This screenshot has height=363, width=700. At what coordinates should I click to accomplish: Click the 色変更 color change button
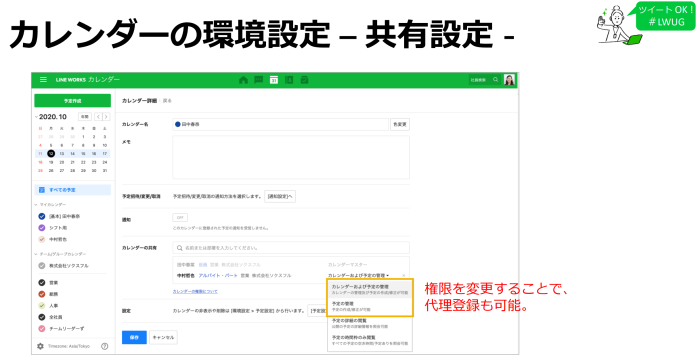pos(400,125)
